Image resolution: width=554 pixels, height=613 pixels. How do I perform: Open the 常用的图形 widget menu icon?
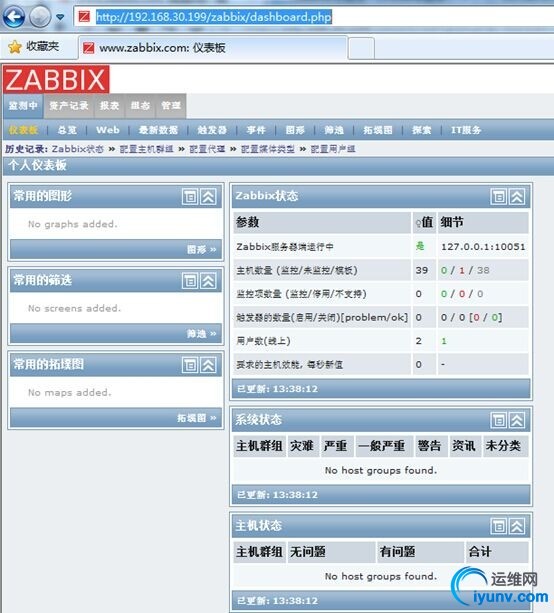click(x=190, y=197)
